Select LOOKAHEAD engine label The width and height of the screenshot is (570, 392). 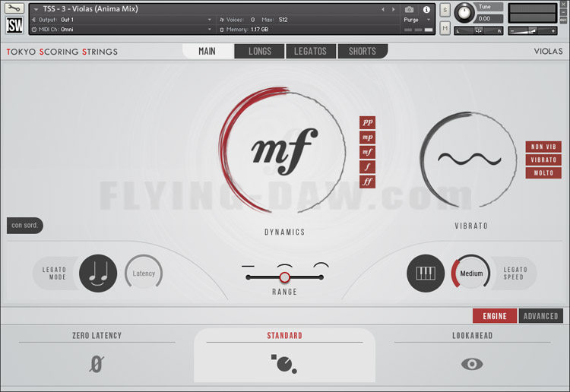472,335
